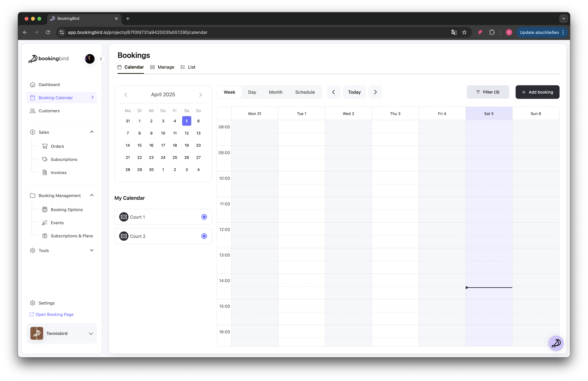The image size is (588, 381).
Task: Click the Settings gear icon
Action: pos(33,303)
